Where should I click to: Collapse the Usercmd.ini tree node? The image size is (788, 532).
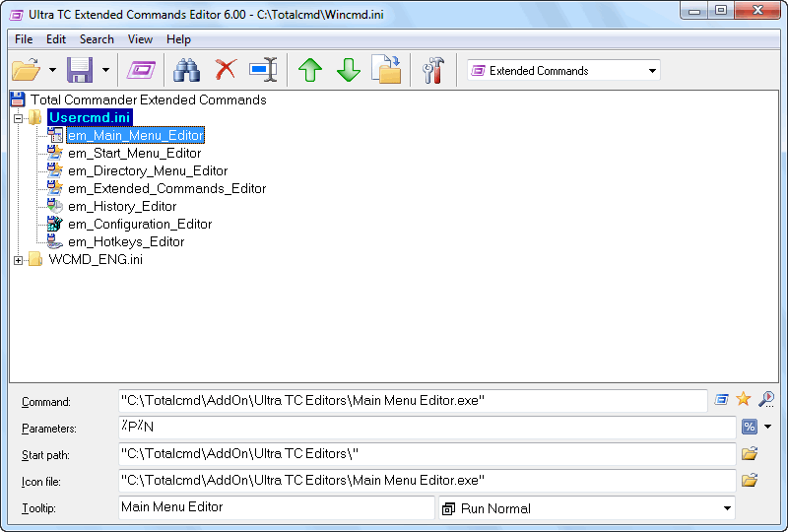pyautogui.click(x=19, y=118)
